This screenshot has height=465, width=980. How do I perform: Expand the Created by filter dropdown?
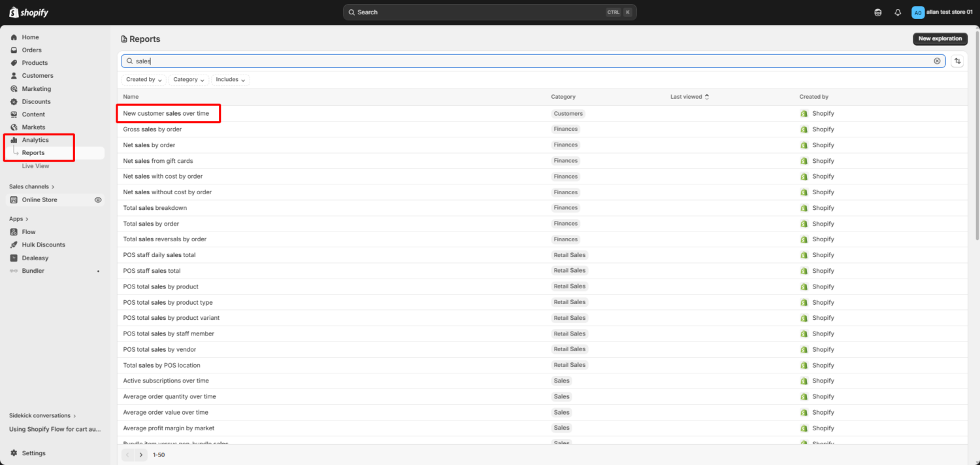[x=144, y=80]
